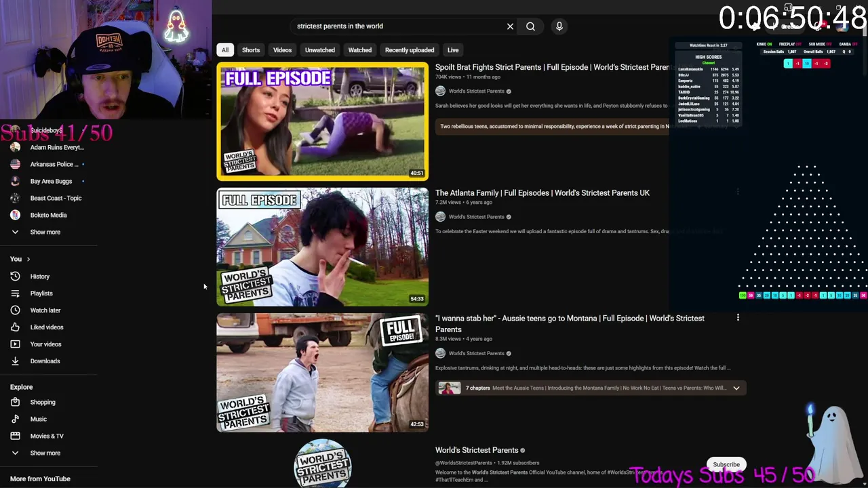Open 'Spoilt Brat Fights Strict Parents' title
868x488 pixels.
pos(552,67)
